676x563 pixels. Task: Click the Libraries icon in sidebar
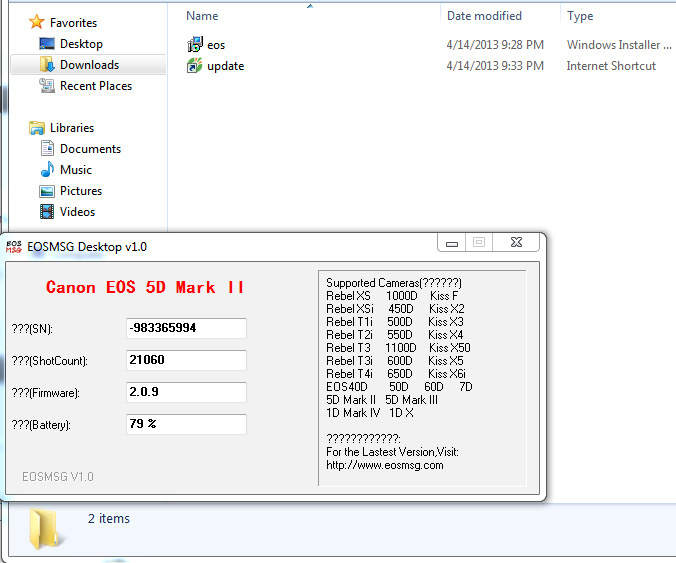(37, 128)
